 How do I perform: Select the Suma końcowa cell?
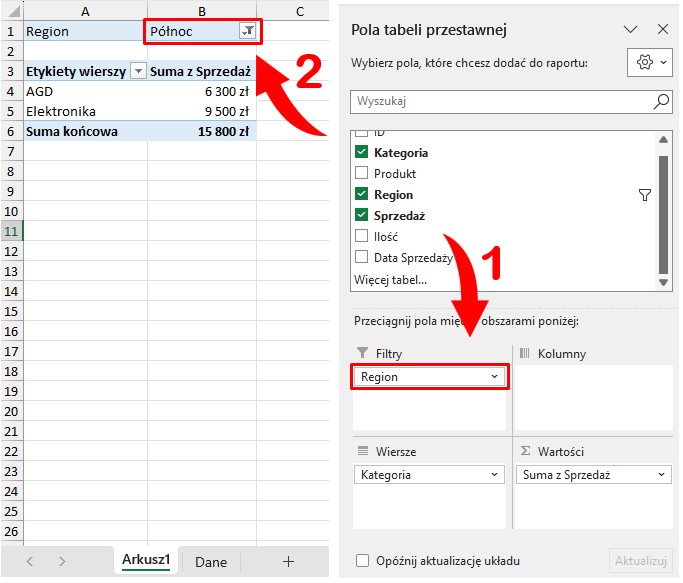coord(85,131)
